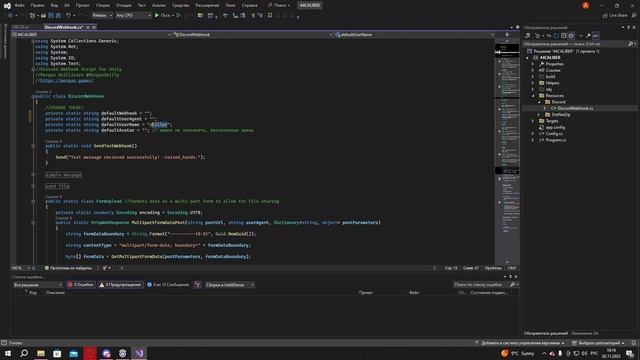
Task: Open the Файл menu
Action: [x=20, y=5]
